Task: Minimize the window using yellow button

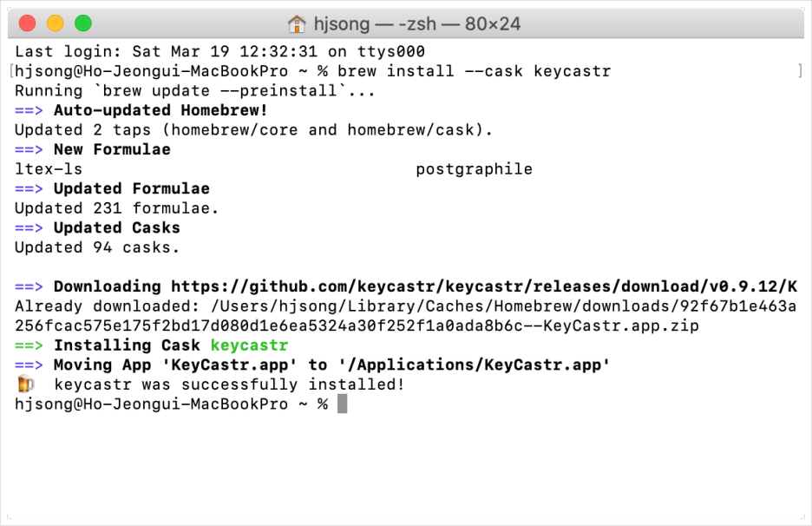Action: point(56,23)
